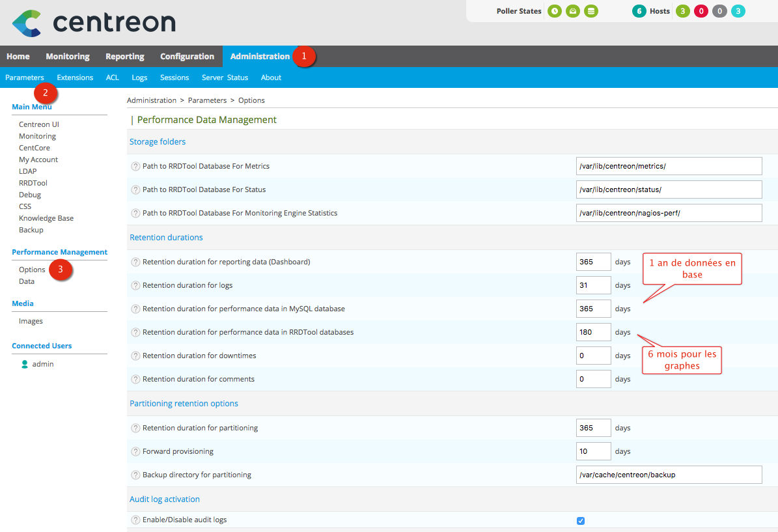Image resolution: width=778 pixels, height=532 pixels.
Task: Click the MySQL performance data retention field
Action: [x=593, y=309]
